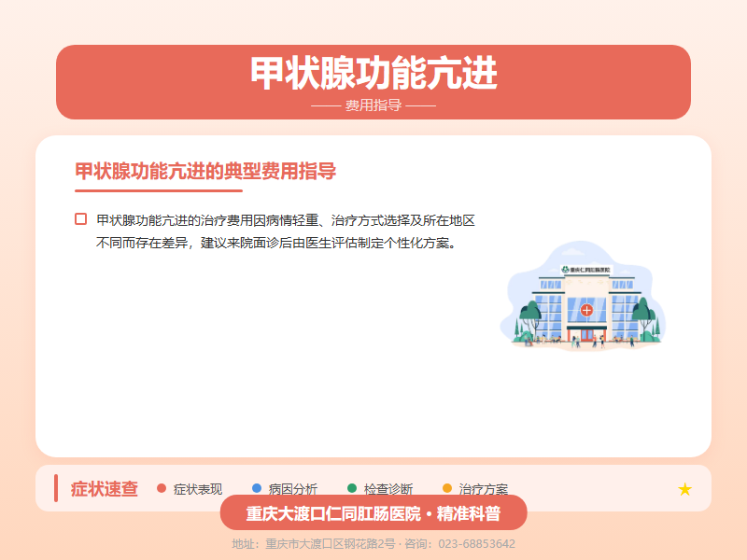Select the 治疗方案 item

click(484, 489)
